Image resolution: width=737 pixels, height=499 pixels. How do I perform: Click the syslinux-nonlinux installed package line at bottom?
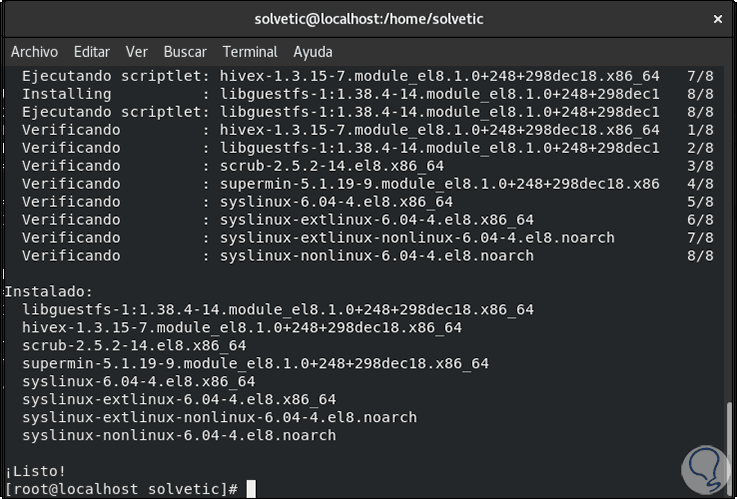[179, 435]
